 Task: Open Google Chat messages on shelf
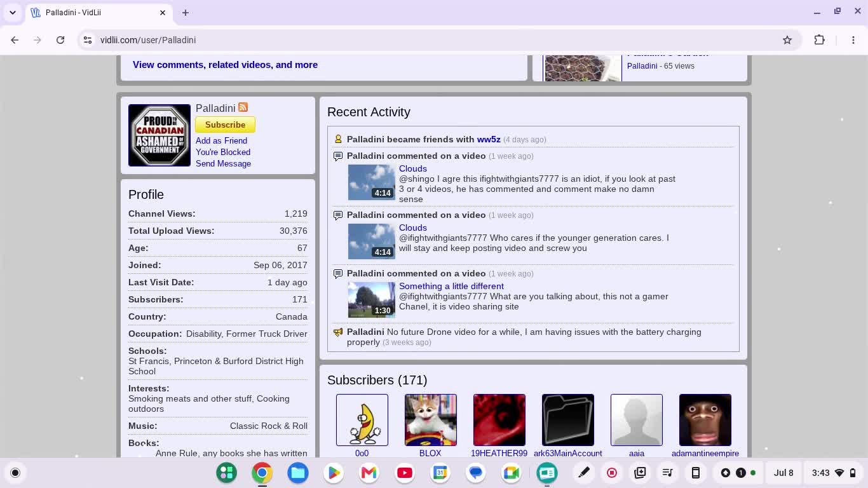point(475,473)
